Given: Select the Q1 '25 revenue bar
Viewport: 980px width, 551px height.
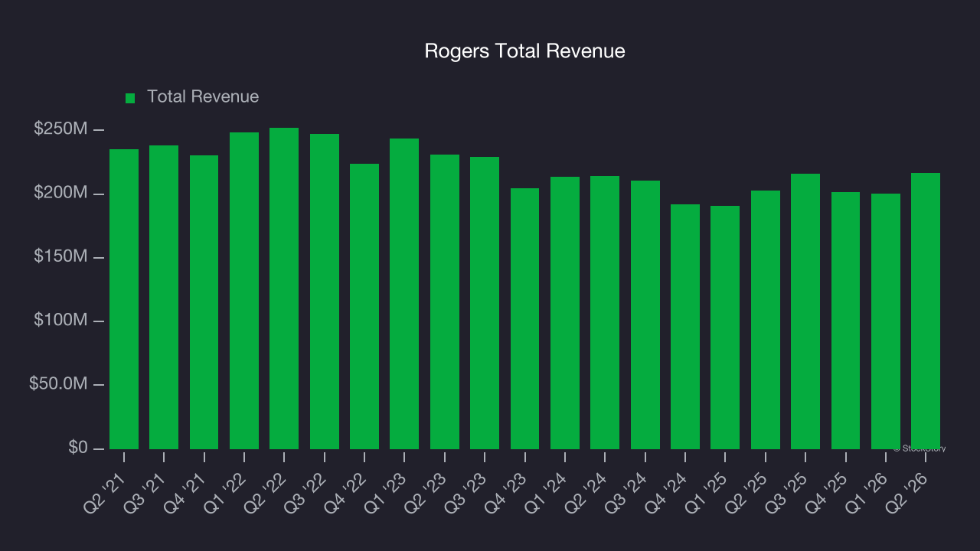Looking at the screenshot, I should [725, 328].
